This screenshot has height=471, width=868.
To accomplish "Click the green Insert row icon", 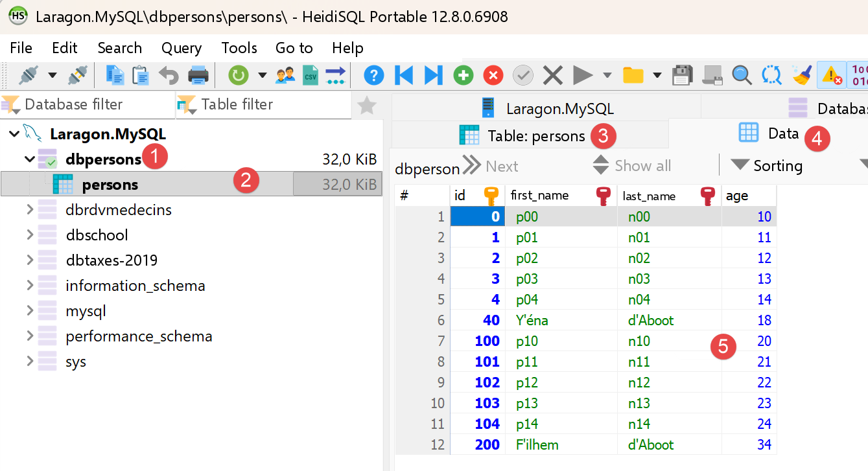I will click(x=463, y=75).
